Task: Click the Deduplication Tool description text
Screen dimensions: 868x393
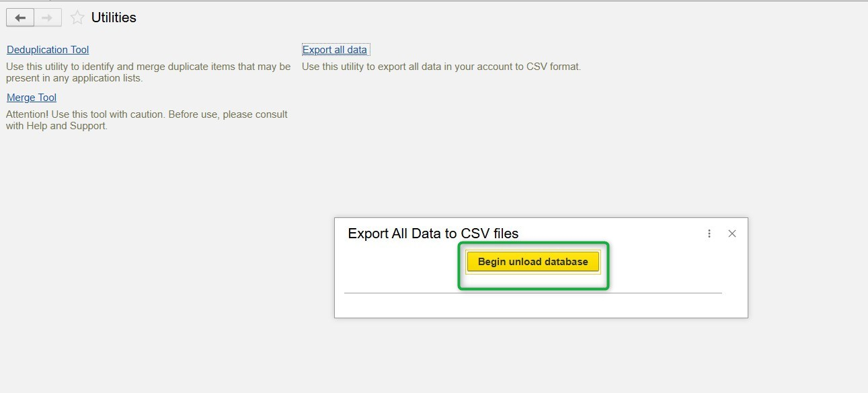Action: click(148, 72)
